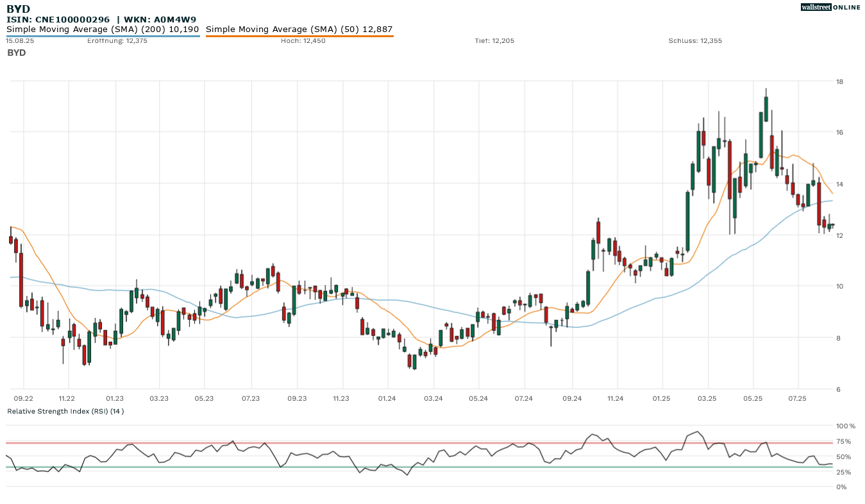The height and width of the screenshot is (504, 865).
Task: Click the 09.22 date axis label
Action: tap(24, 399)
